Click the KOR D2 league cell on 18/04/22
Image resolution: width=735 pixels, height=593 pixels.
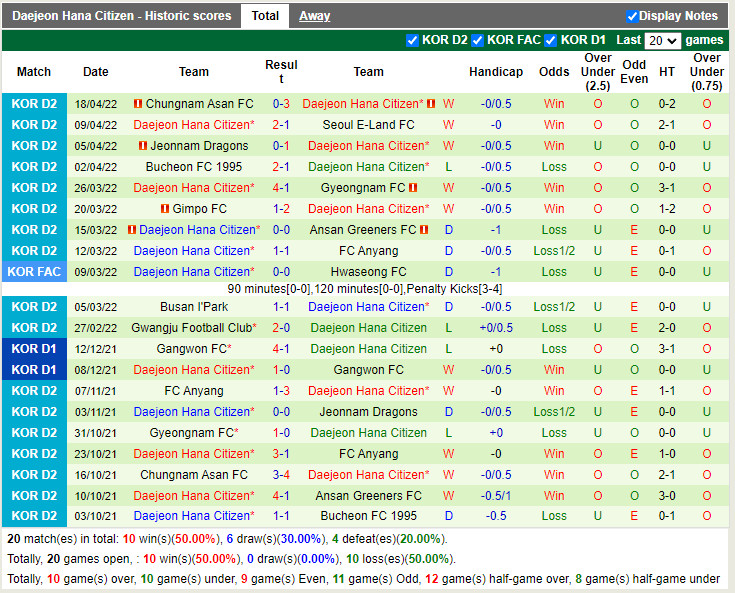34,104
